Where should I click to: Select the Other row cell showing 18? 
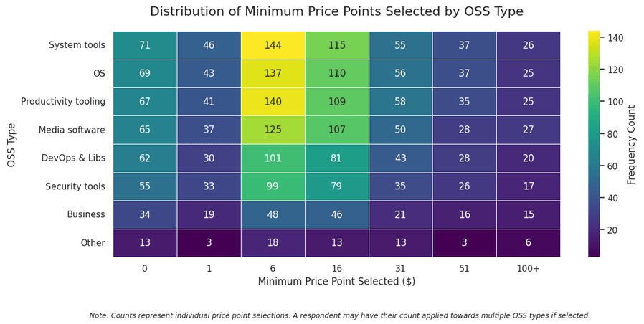pos(273,243)
